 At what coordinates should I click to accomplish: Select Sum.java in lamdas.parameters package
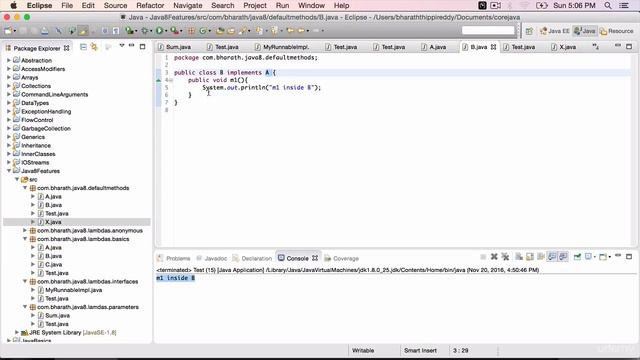coord(57,316)
